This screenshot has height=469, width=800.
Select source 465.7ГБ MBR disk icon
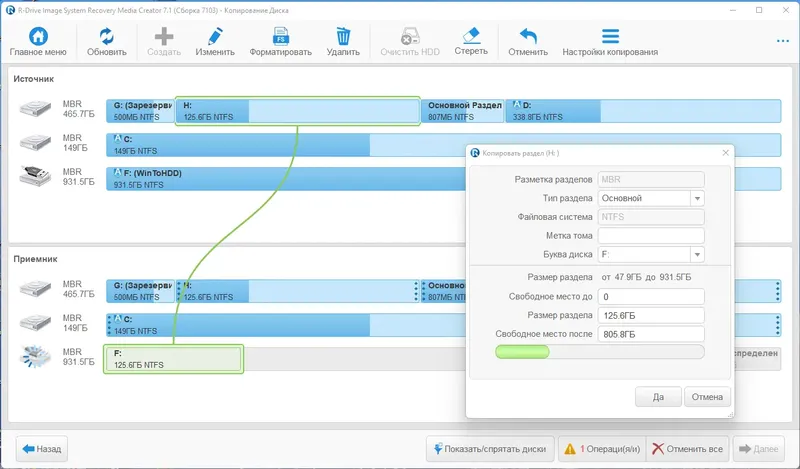tap(35, 109)
